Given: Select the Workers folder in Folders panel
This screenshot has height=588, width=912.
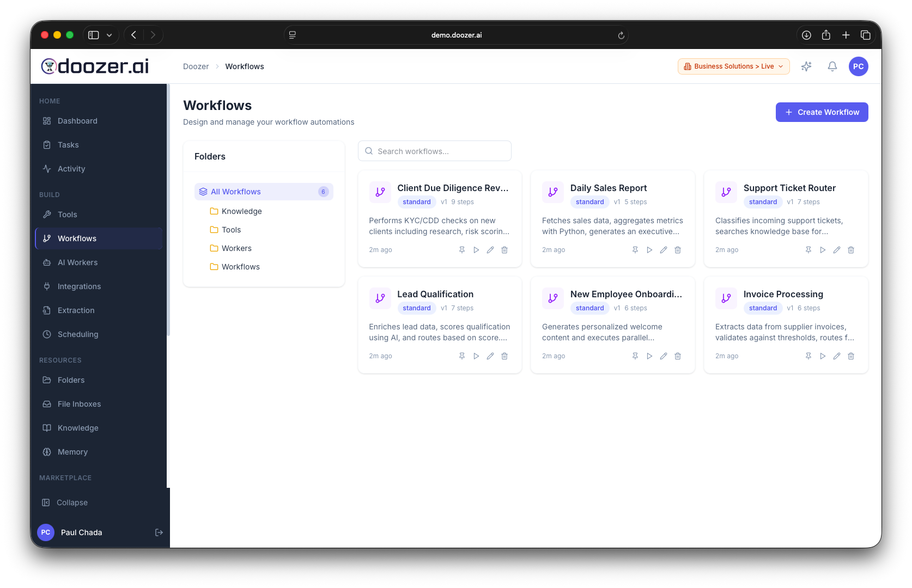Looking at the screenshot, I should coord(236,248).
